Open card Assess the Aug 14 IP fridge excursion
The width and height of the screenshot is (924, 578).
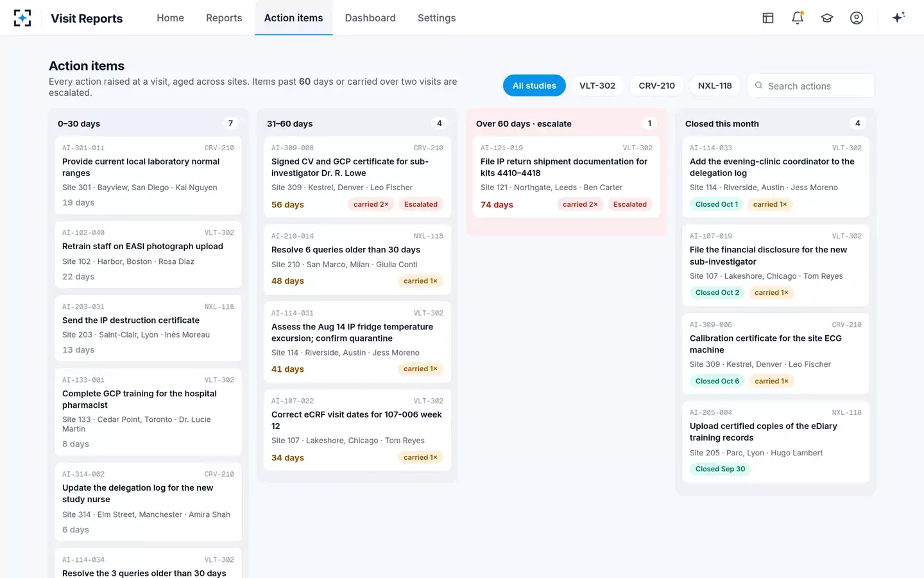pyautogui.click(x=357, y=342)
